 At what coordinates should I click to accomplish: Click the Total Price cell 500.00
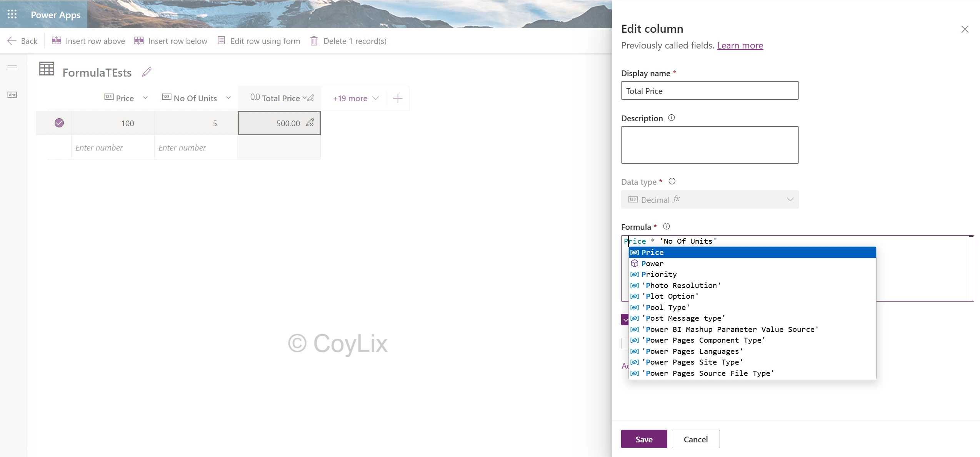pos(279,123)
